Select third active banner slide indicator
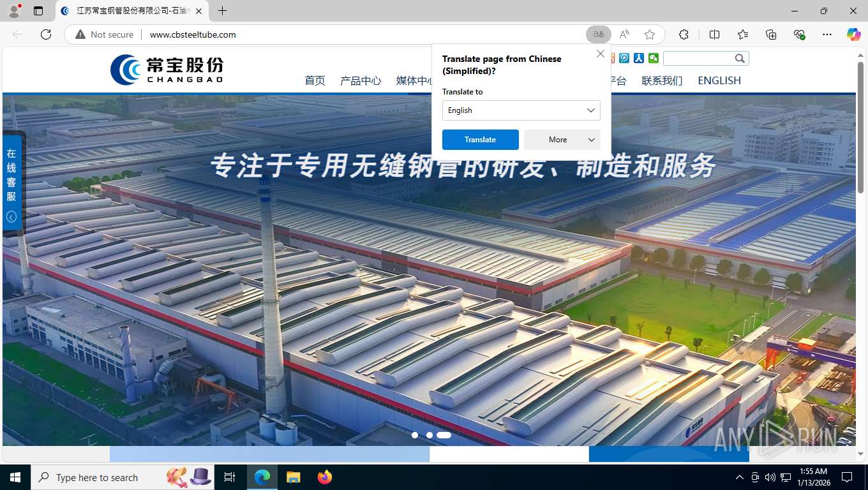Viewport: 868px width, 490px height. pos(444,435)
